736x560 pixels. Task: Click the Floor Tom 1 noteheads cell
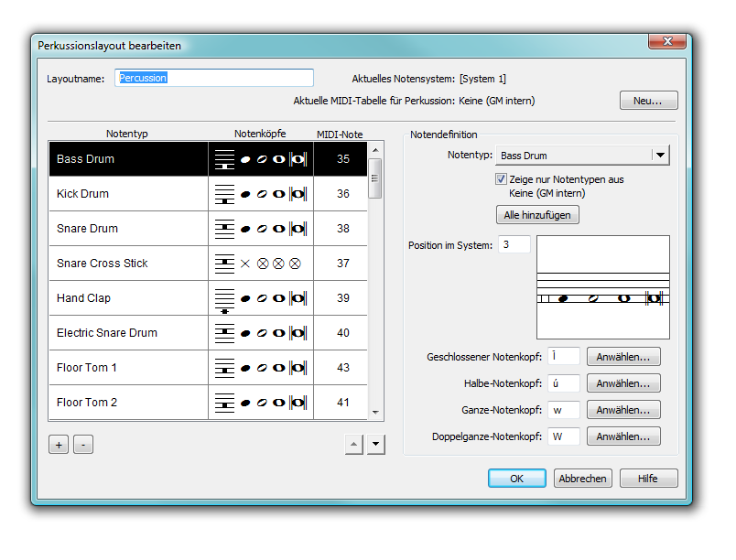[261, 367]
